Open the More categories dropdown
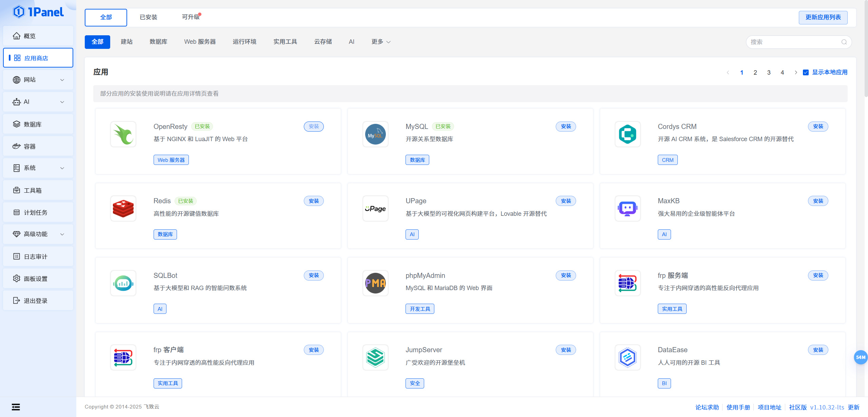Viewport: 868px width, 417px height. (x=381, y=42)
